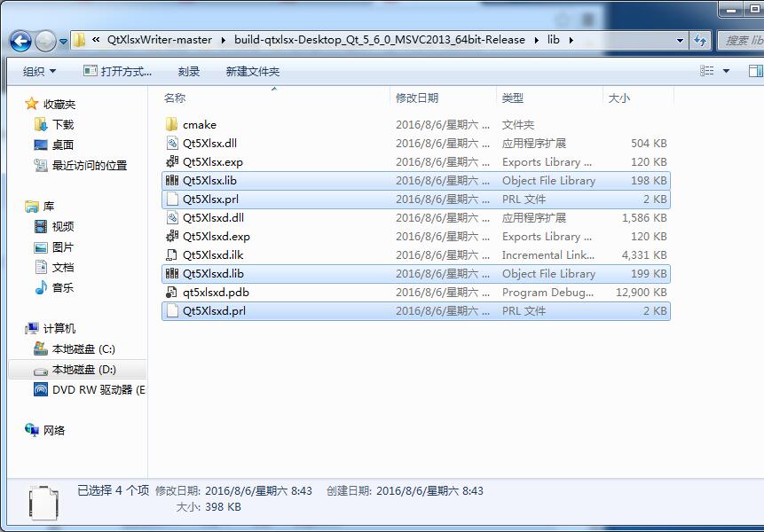Click 刻录 in the toolbar
764x532 pixels.
point(189,72)
